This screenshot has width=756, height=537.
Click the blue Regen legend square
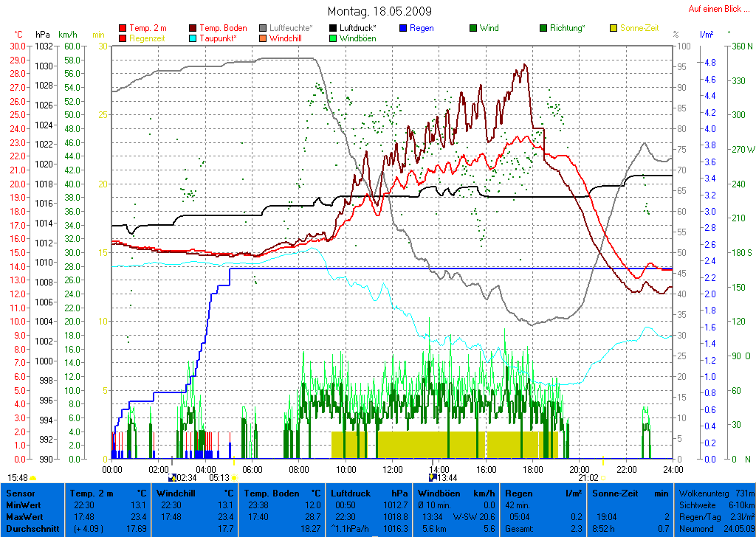(x=403, y=28)
